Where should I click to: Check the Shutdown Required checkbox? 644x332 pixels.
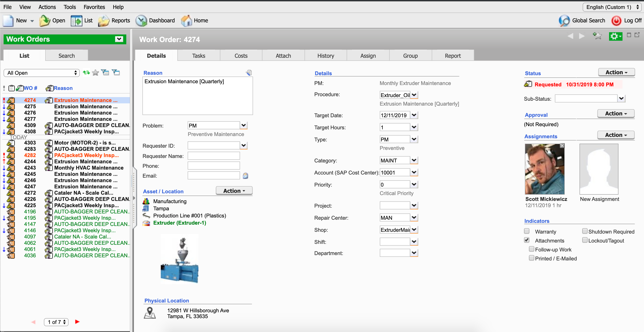coord(585,231)
